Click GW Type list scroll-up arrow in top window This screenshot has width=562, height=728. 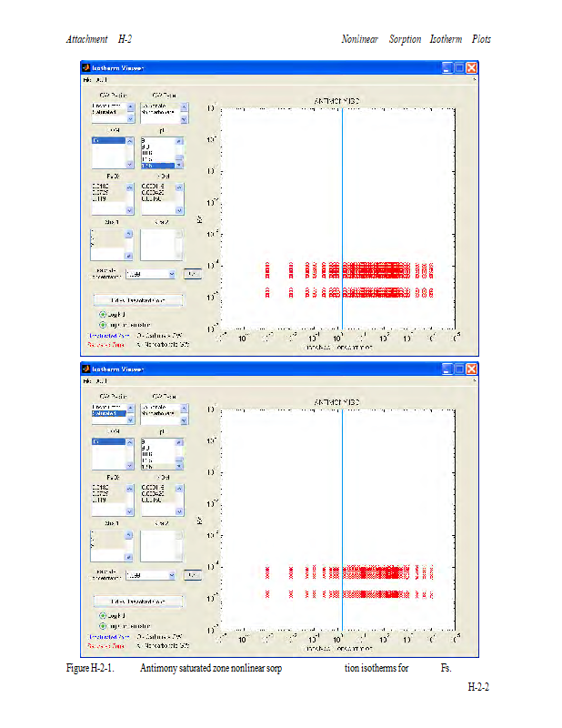pos(183,105)
